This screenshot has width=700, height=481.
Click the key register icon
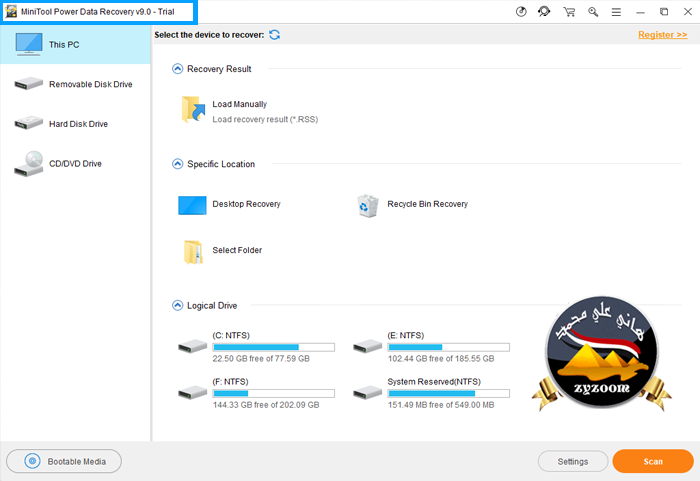pyautogui.click(x=593, y=12)
